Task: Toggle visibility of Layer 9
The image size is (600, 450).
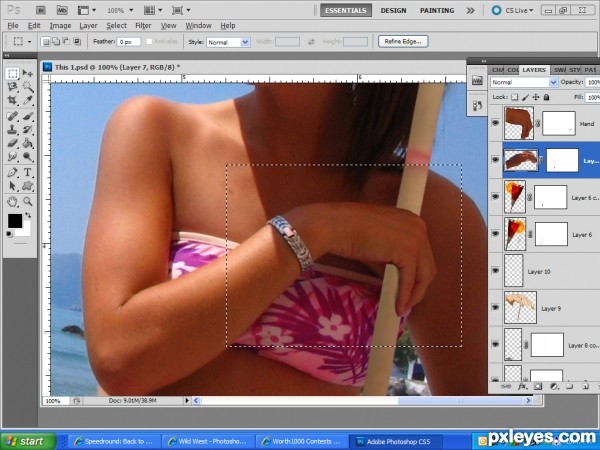Action: click(496, 307)
